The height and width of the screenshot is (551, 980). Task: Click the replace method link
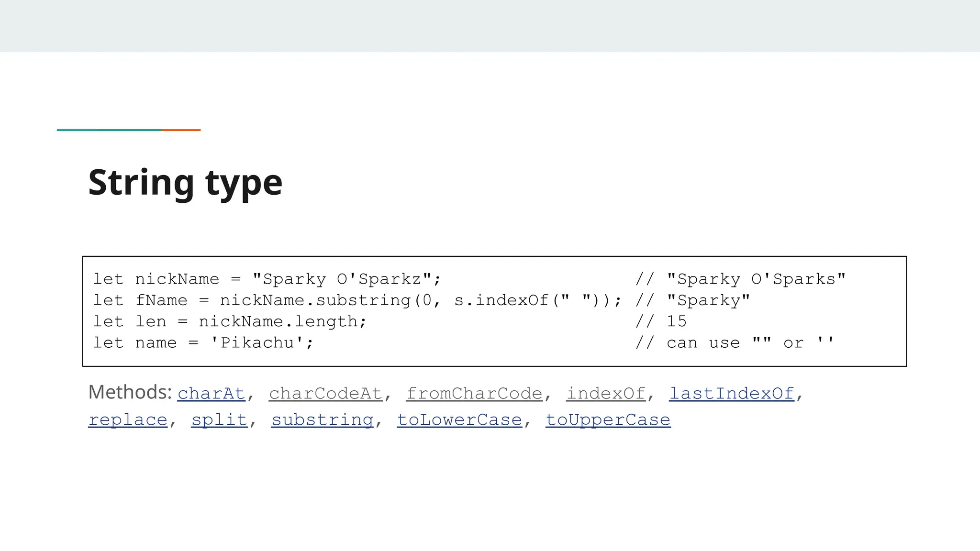tap(128, 419)
